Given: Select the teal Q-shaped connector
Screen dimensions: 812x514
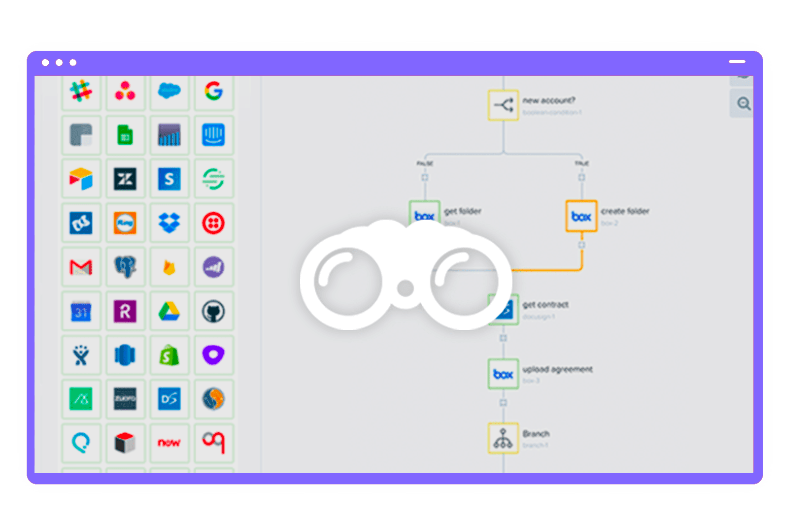Looking at the screenshot, I should tap(81, 443).
